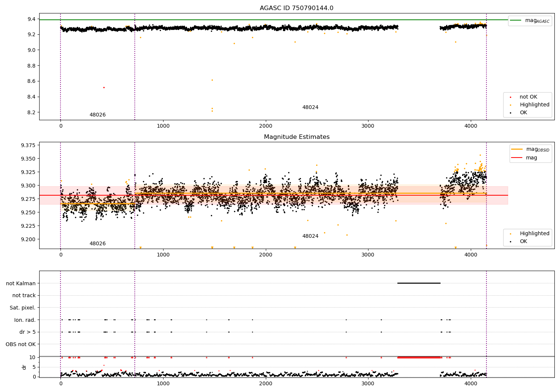Click the 'not Kalman' row label
The height and width of the screenshot is (392, 560).
point(21,283)
